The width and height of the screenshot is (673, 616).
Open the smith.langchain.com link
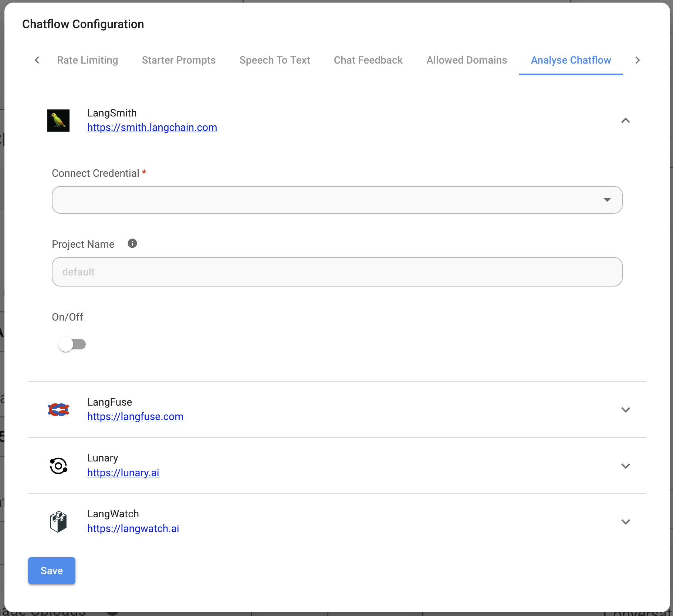(152, 127)
